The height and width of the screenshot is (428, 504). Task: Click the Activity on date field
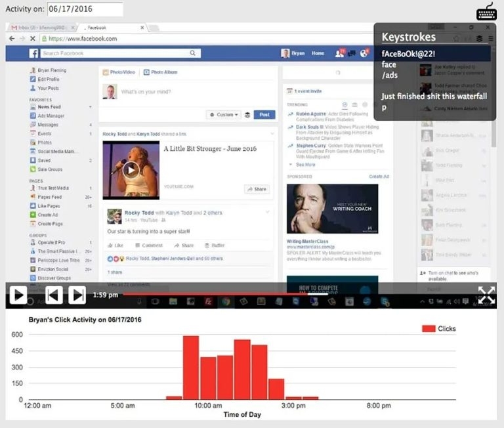(85, 9)
